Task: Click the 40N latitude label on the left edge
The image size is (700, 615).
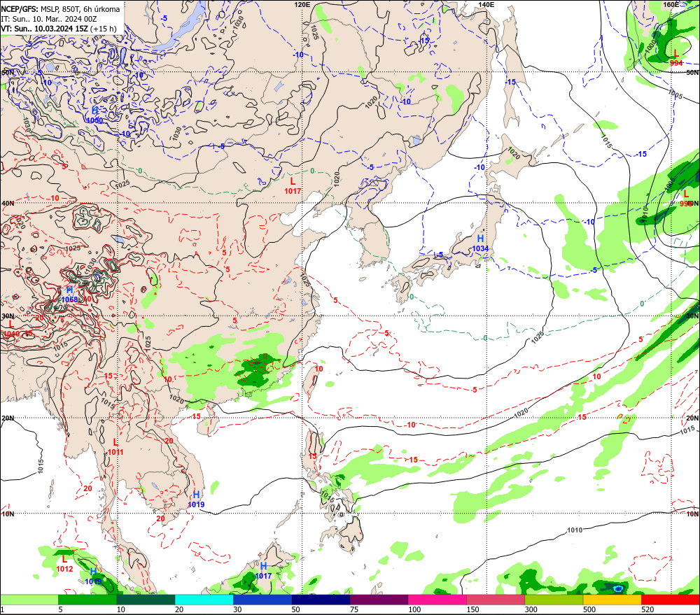Action: (x=8, y=203)
